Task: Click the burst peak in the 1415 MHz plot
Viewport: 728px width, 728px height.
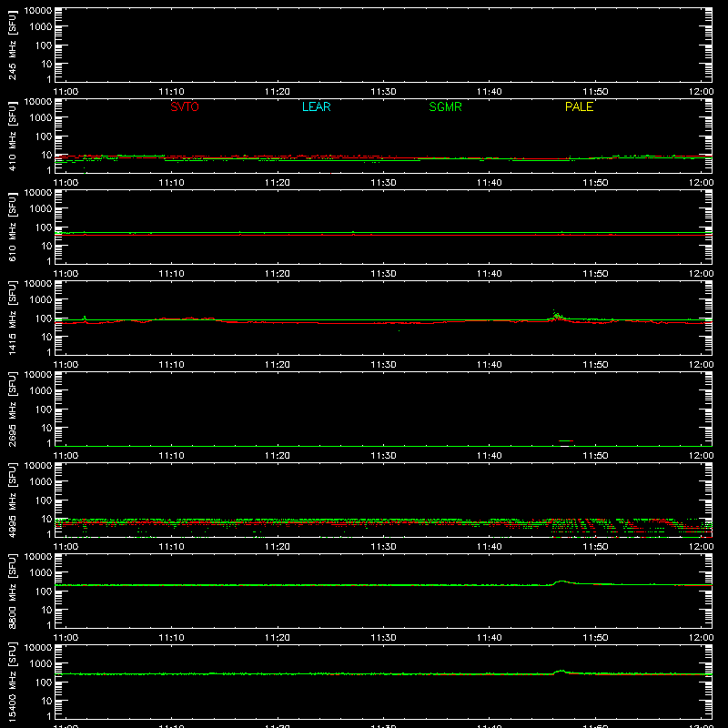Action: (x=555, y=315)
